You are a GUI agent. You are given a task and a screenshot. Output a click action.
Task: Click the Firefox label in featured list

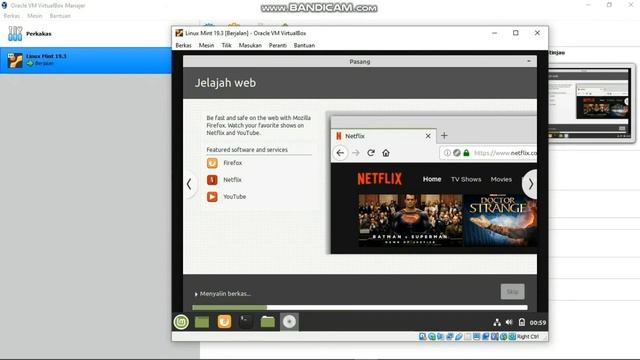[233, 163]
